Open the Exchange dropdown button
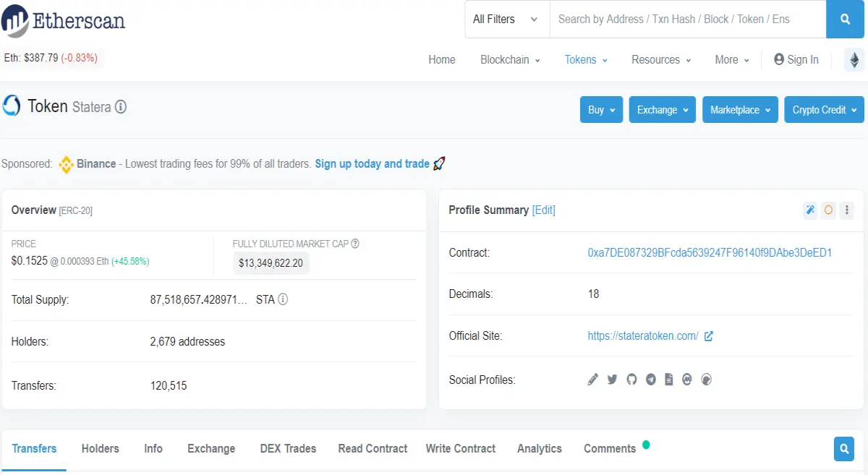 coord(663,110)
